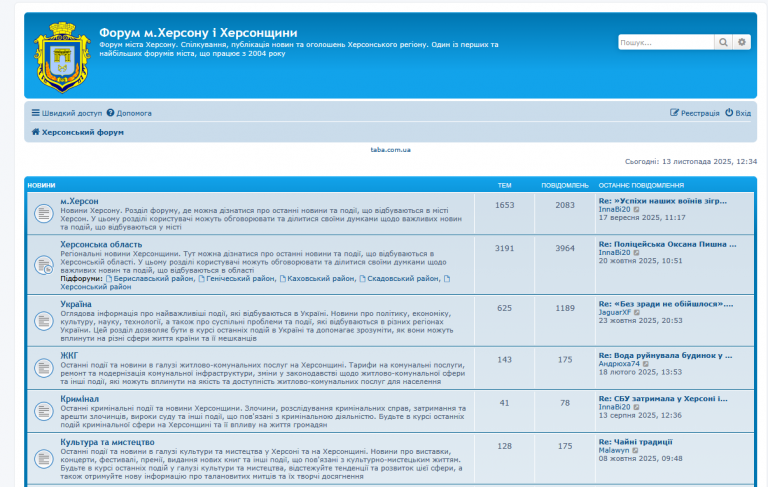Open the ЖКГ forum
This screenshot has height=487, width=768.
pyautogui.click(x=69, y=356)
